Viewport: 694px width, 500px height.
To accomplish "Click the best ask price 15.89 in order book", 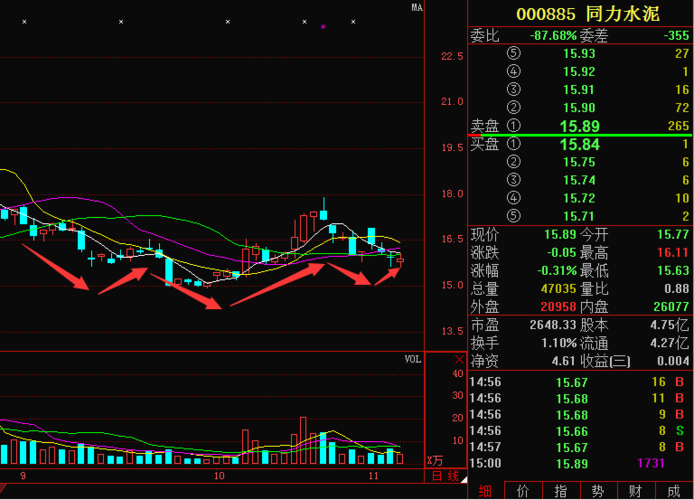I will point(579,126).
